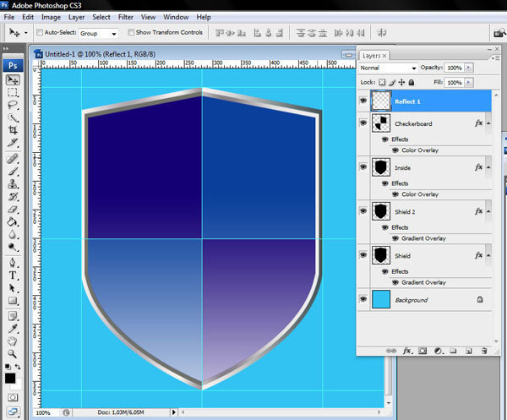Collapse the Shield layer effects
The width and height of the screenshot is (507, 420).
coord(488,255)
